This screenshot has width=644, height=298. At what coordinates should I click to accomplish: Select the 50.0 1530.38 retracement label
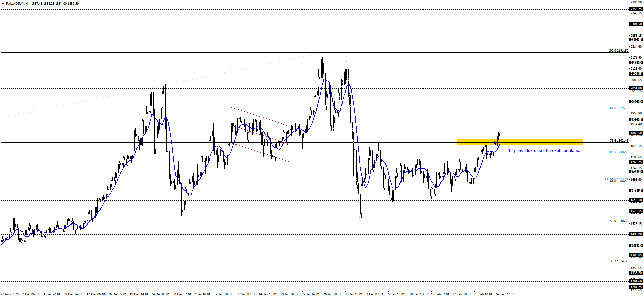(x=619, y=221)
